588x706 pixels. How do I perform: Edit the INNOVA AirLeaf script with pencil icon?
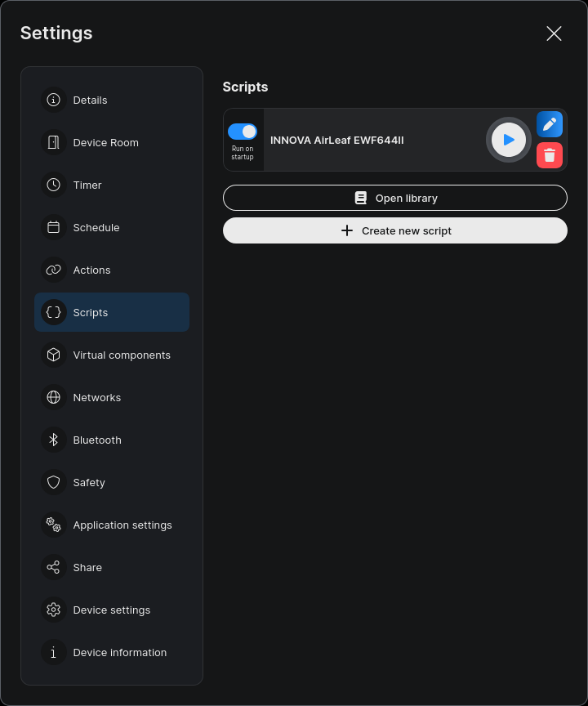point(550,124)
